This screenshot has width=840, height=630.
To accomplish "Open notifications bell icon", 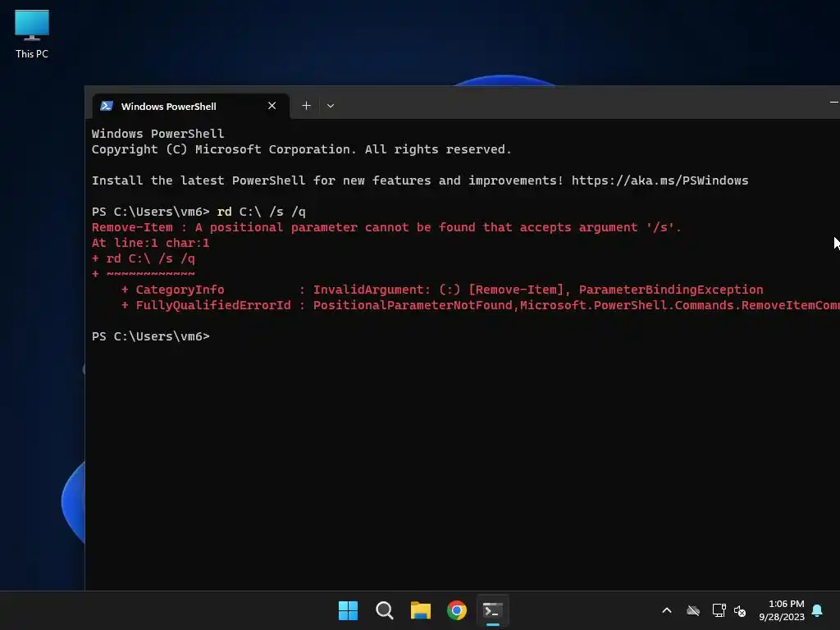I will click(x=817, y=610).
